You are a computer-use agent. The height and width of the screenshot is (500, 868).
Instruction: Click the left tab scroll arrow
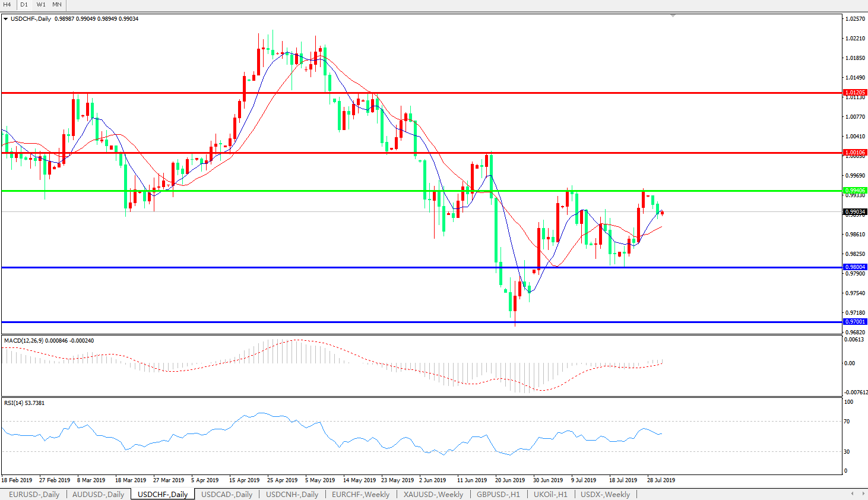pos(853,494)
